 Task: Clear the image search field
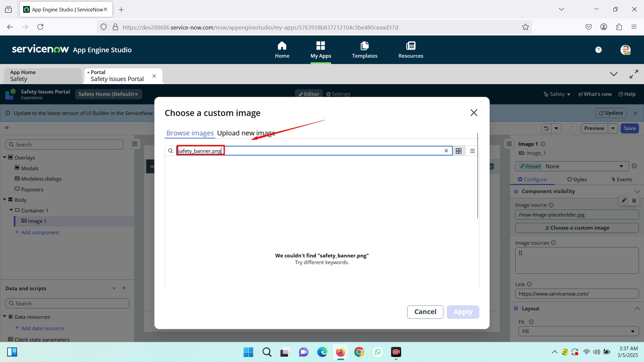[446, 151]
